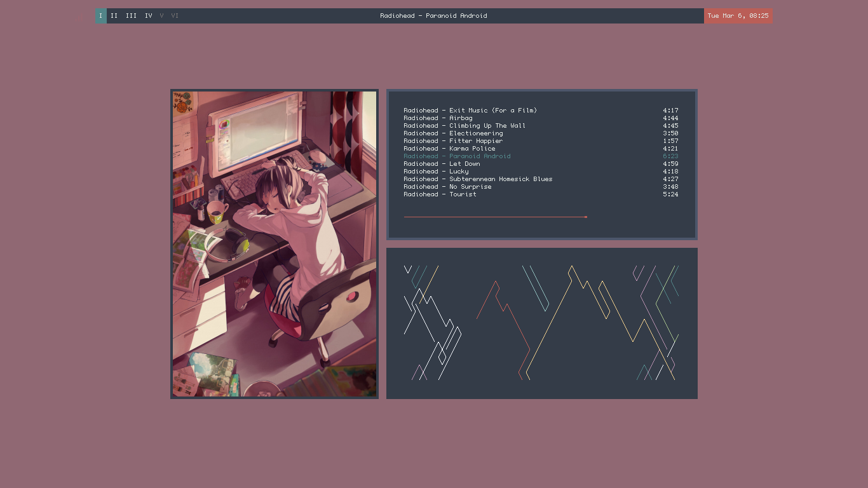
Task: Select the Lucky track
Action: coord(541,172)
